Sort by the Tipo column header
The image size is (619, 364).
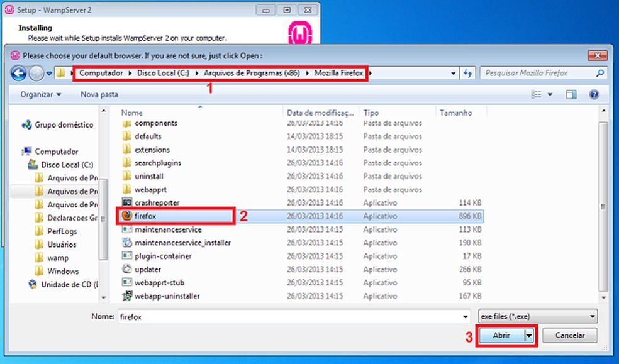tap(371, 113)
